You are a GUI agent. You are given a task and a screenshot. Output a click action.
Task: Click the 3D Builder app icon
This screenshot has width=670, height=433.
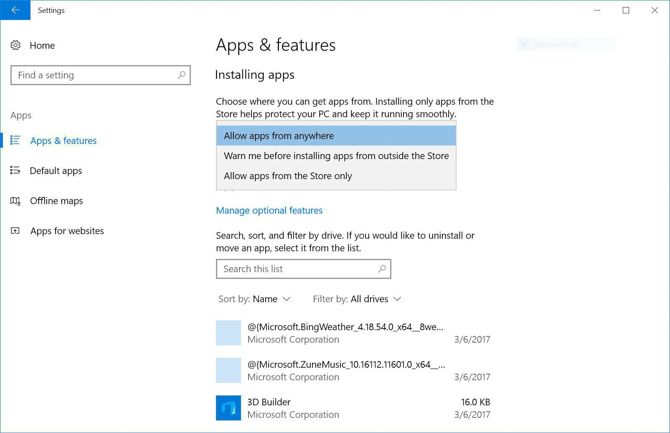click(228, 408)
